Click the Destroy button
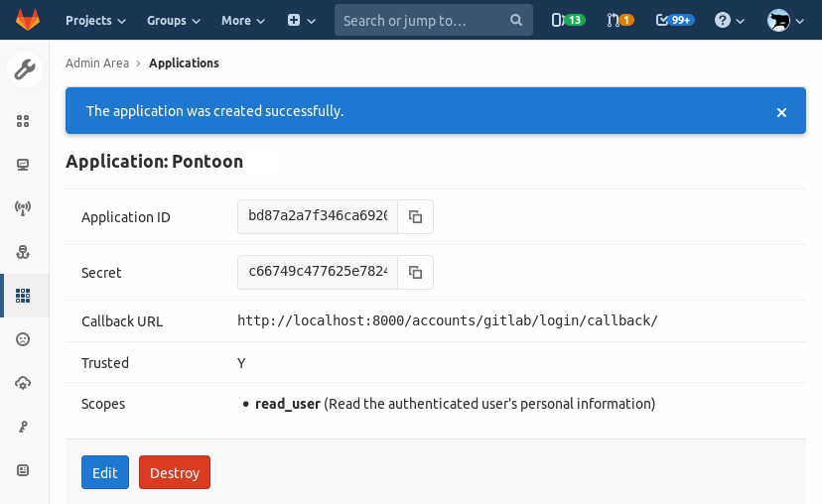The image size is (822, 504). [x=175, y=472]
